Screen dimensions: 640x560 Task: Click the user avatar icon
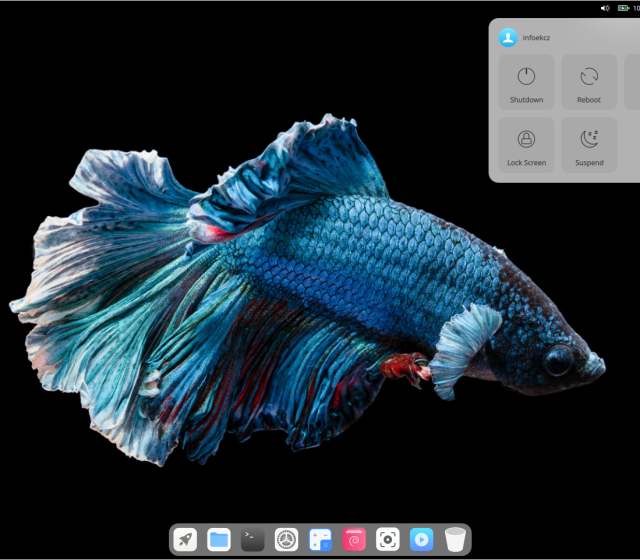508,37
